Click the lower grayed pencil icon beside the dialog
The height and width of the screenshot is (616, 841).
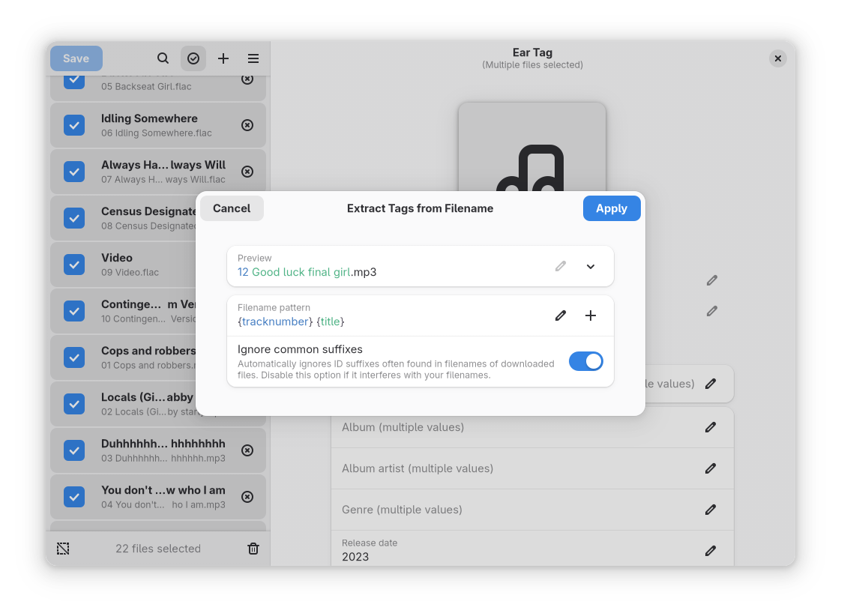point(712,311)
